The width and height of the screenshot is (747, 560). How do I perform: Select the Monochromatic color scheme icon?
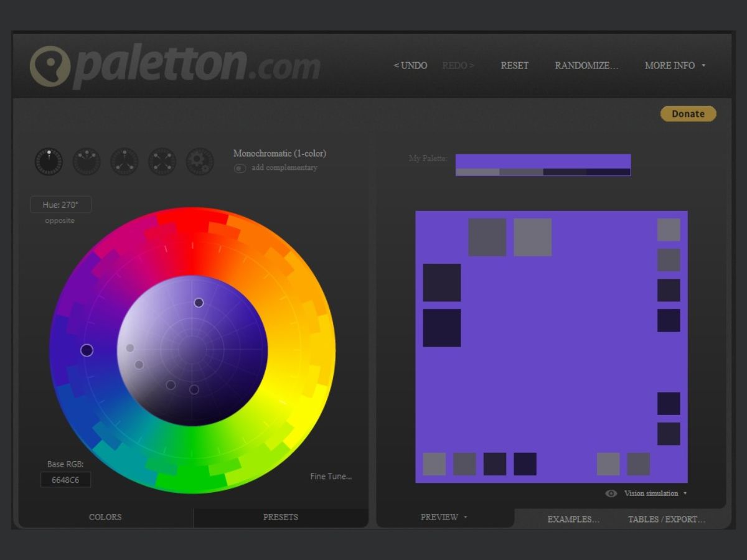(49, 162)
